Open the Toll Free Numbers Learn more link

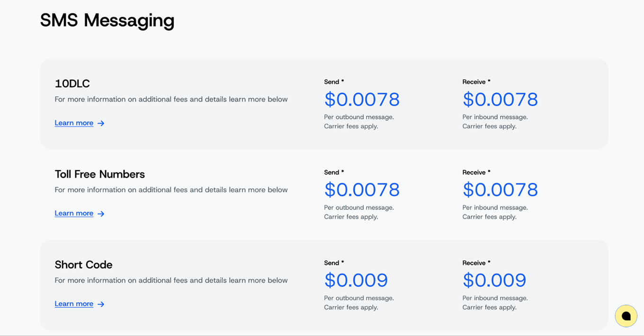click(x=74, y=214)
